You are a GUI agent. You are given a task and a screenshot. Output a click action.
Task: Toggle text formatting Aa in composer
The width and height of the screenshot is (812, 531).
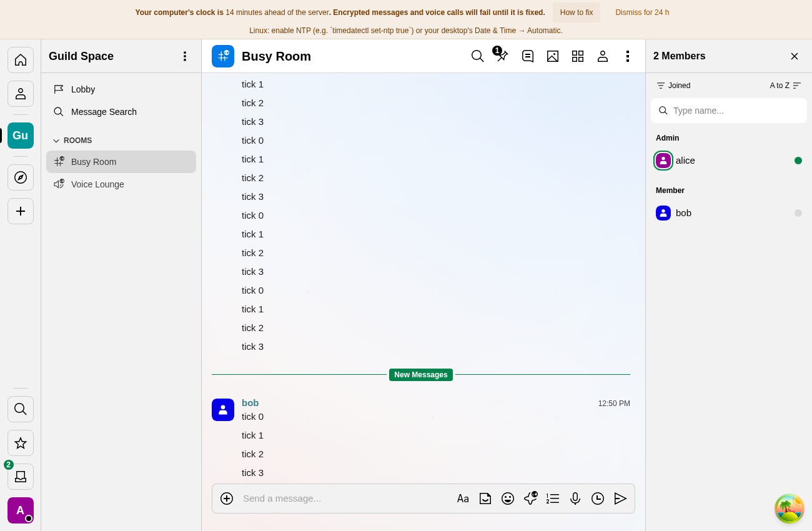[x=463, y=499]
